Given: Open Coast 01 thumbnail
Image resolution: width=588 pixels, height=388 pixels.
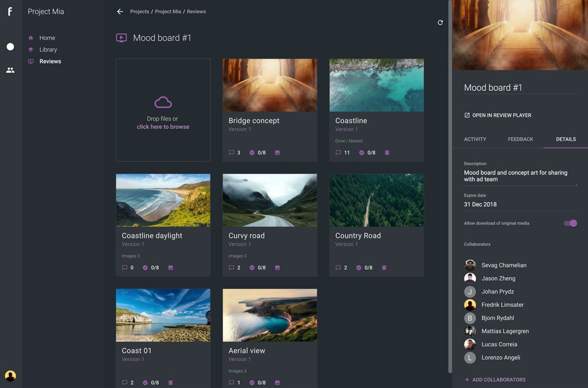Looking at the screenshot, I should (163, 315).
